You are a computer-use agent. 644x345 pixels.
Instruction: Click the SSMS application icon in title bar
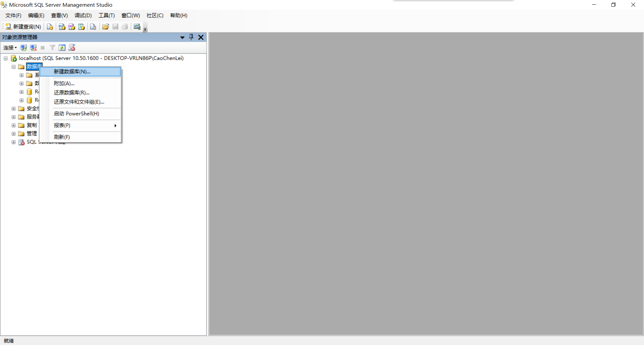point(4,5)
